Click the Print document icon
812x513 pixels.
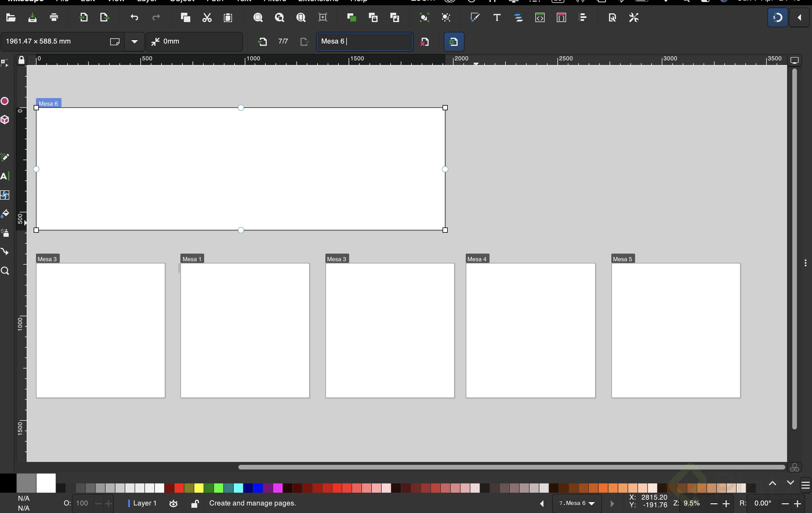pos(54,17)
